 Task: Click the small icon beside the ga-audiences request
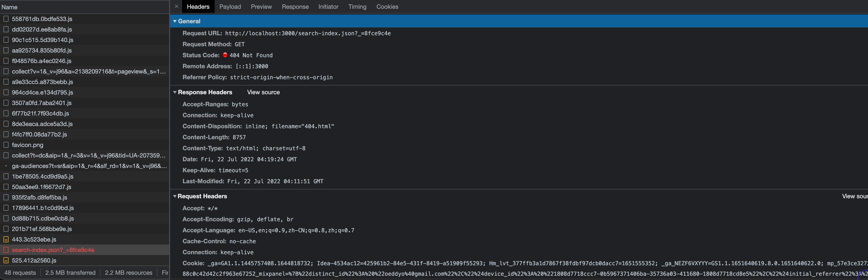6,166
